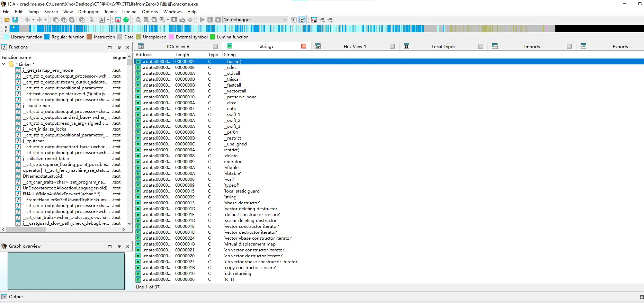Click the Library function legend color swatch
The height and width of the screenshot is (303, 644).
(x=6, y=37)
